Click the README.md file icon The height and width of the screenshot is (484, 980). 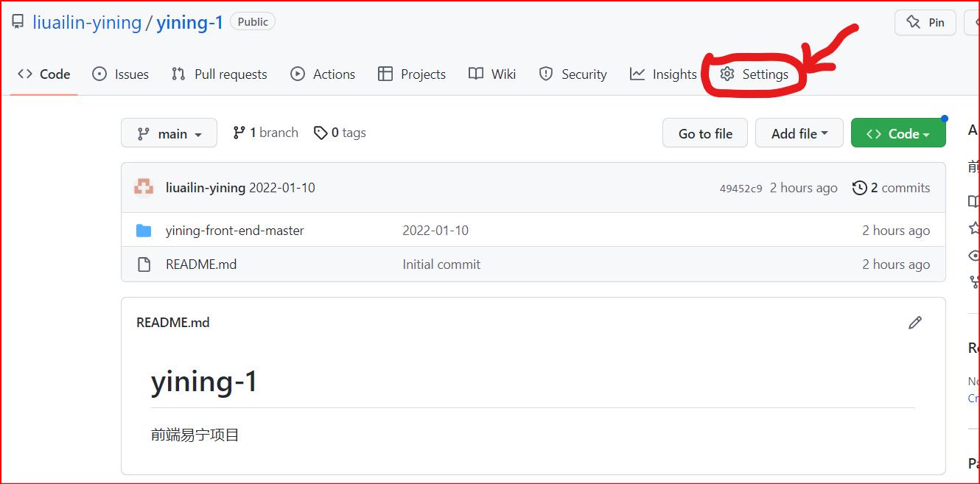[x=144, y=264]
